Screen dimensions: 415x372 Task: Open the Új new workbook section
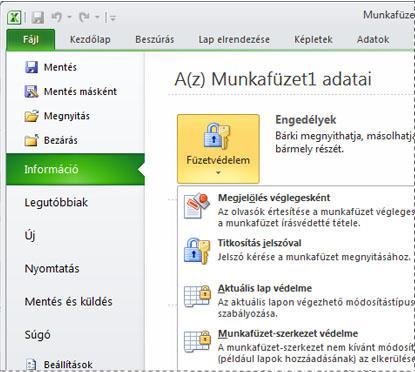coord(30,235)
